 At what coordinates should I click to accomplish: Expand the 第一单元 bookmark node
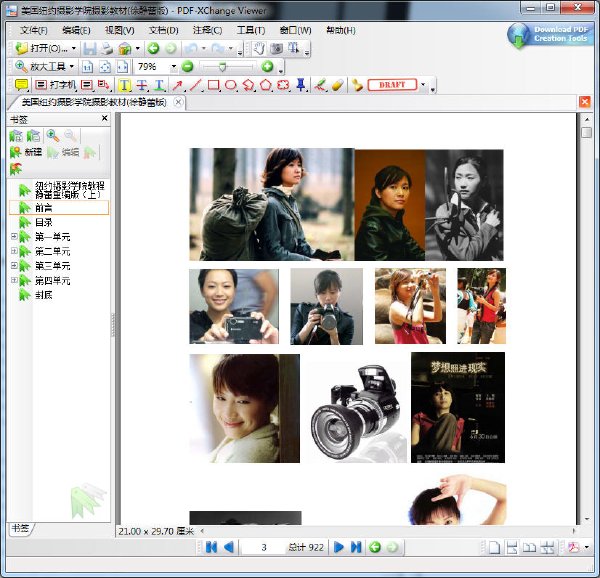click(14, 237)
